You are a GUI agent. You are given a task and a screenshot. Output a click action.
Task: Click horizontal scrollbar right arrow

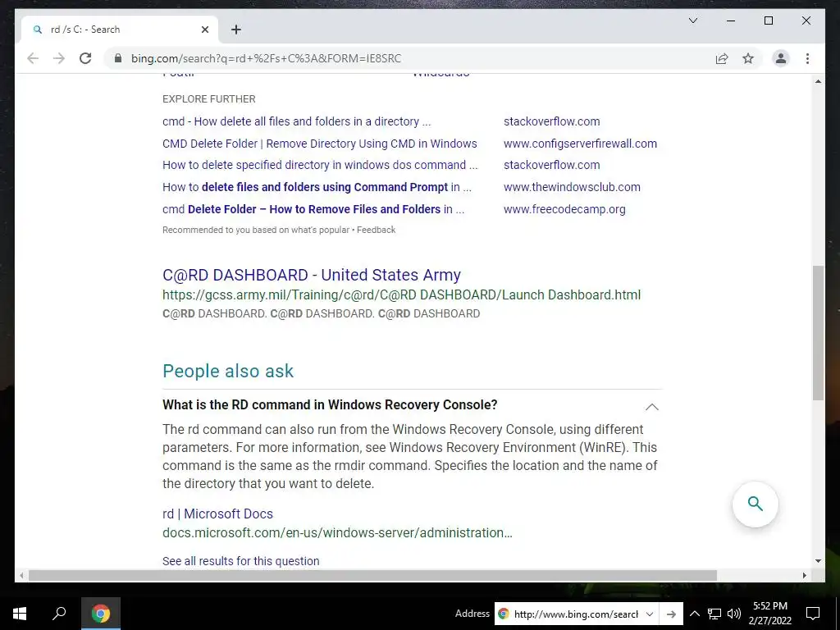[804, 575]
